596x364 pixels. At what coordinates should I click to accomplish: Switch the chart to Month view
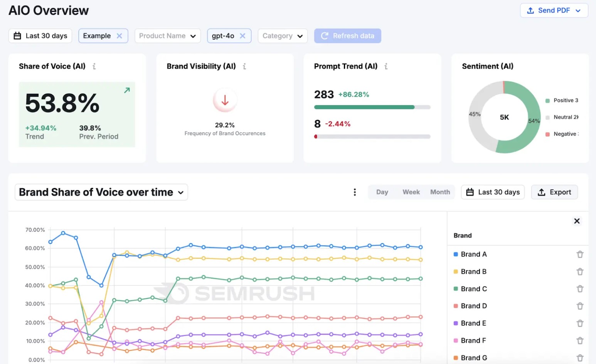coord(440,192)
